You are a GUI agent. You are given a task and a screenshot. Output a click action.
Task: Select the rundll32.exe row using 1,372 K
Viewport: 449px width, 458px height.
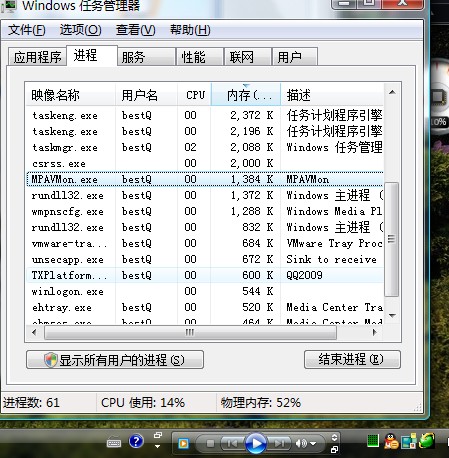[205, 195]
